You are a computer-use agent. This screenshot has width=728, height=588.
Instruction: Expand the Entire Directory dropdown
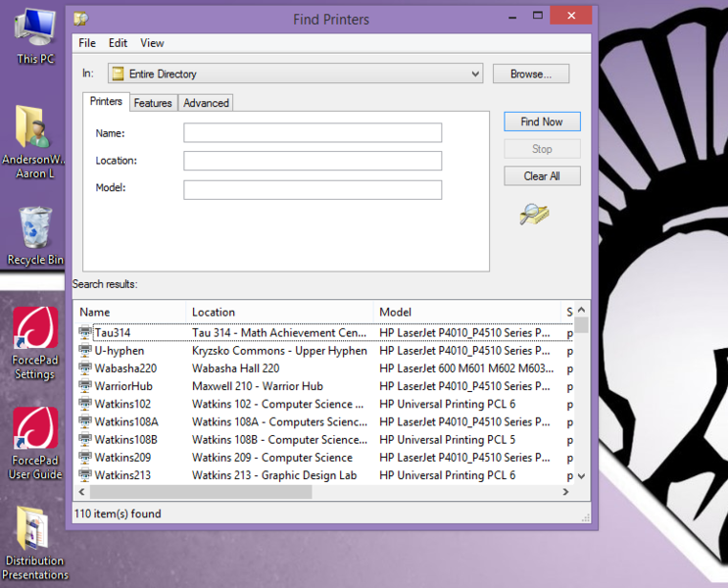point(475,73)
